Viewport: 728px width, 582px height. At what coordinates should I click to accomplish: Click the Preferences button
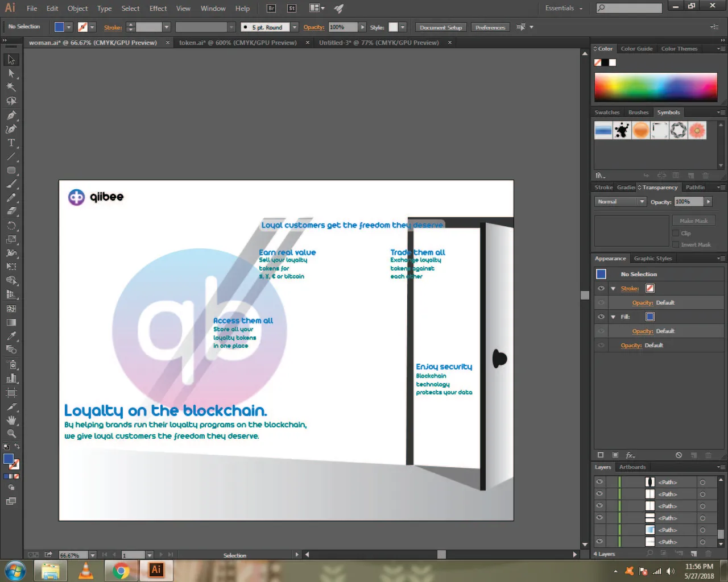click(490, 27)
